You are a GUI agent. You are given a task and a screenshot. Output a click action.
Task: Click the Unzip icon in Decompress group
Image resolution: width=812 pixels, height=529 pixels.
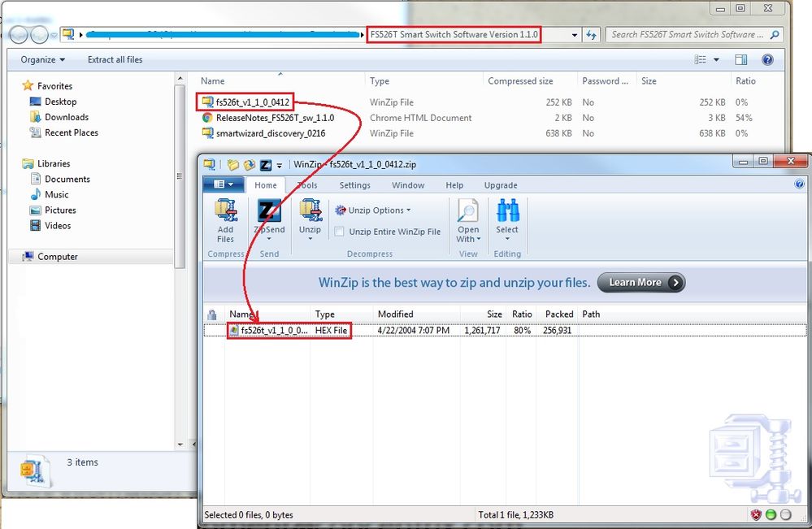[310, 212]
